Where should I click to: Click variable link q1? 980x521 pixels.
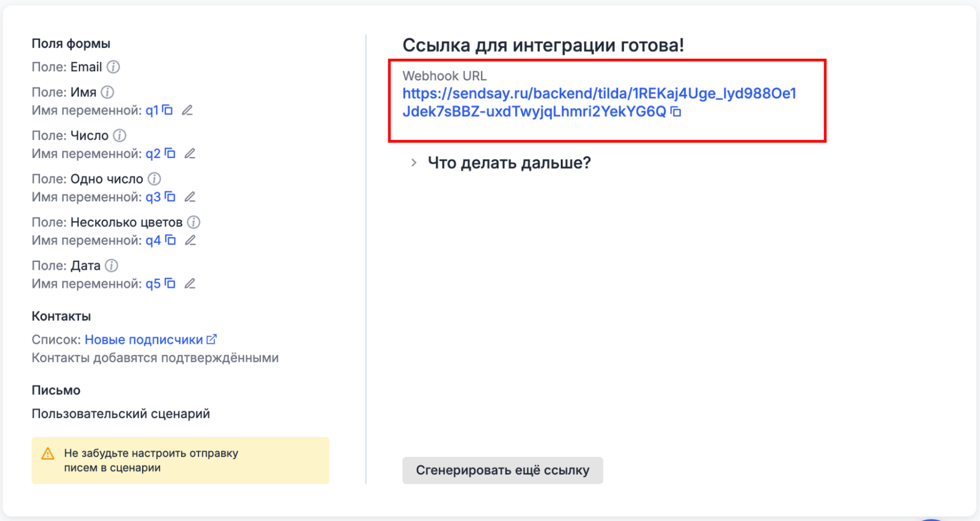(152, 110)
